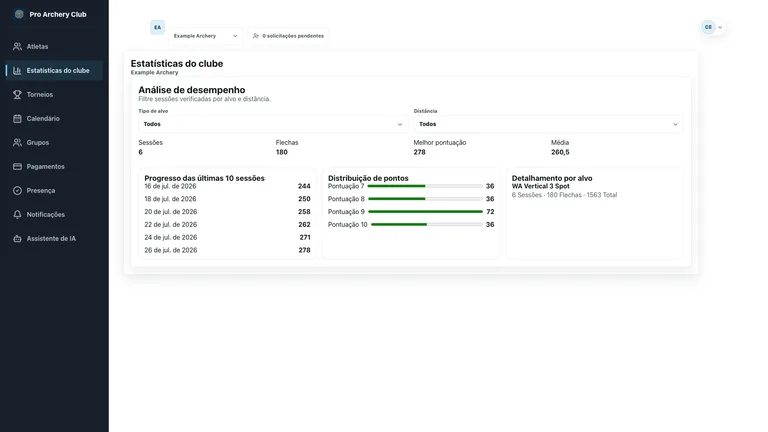
Task: Click the 22 de jul. de 2026 session
Action: pos(227,224)
